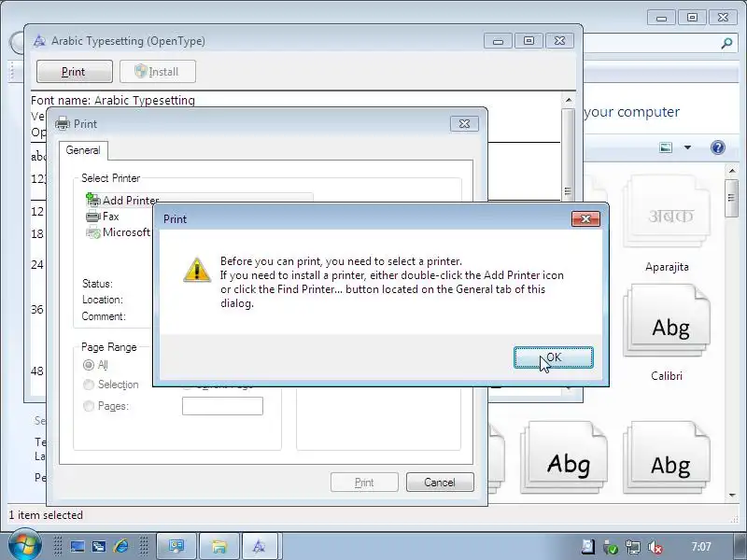Click Print button in Arabic Typesetting window
The width and height of the screenshot is (747, 560).
pyautogui.click(x=75, y=72)
